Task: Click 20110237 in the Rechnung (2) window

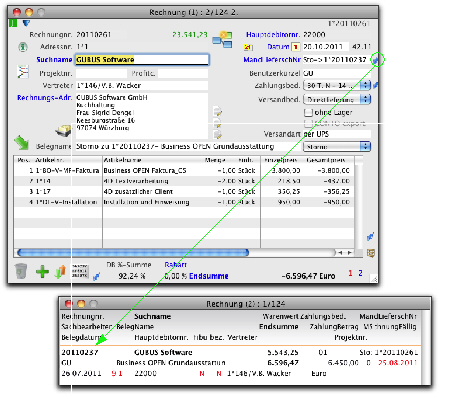Action: click(x=80, y=352)
